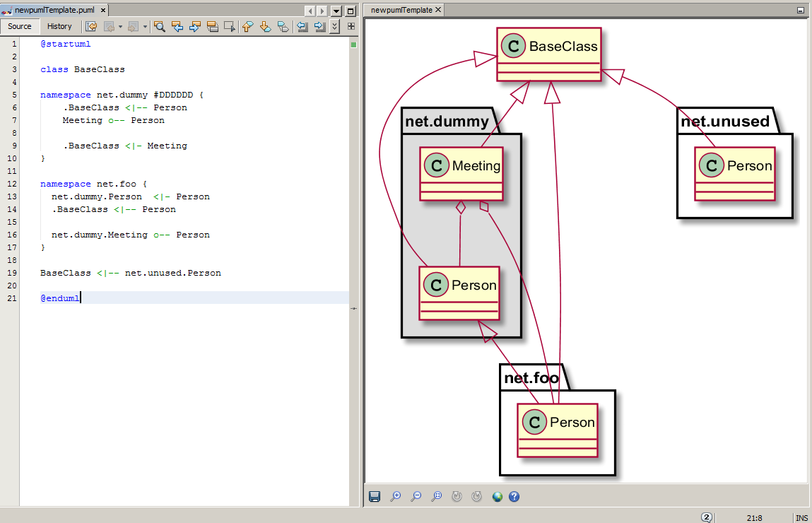The width and height of the screenshot is (812, 523).
Task: Select the newpumlTemplate preview tab
Action: coord(401,10)
